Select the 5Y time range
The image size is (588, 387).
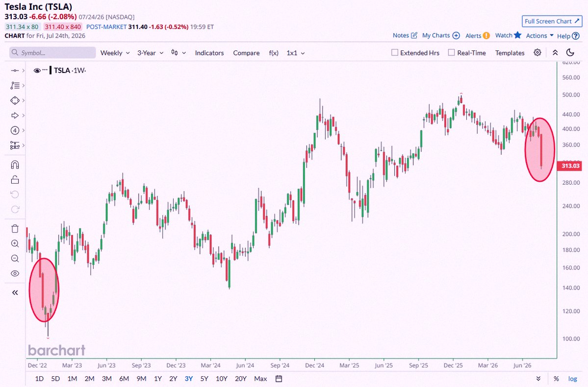click(204, 379)
